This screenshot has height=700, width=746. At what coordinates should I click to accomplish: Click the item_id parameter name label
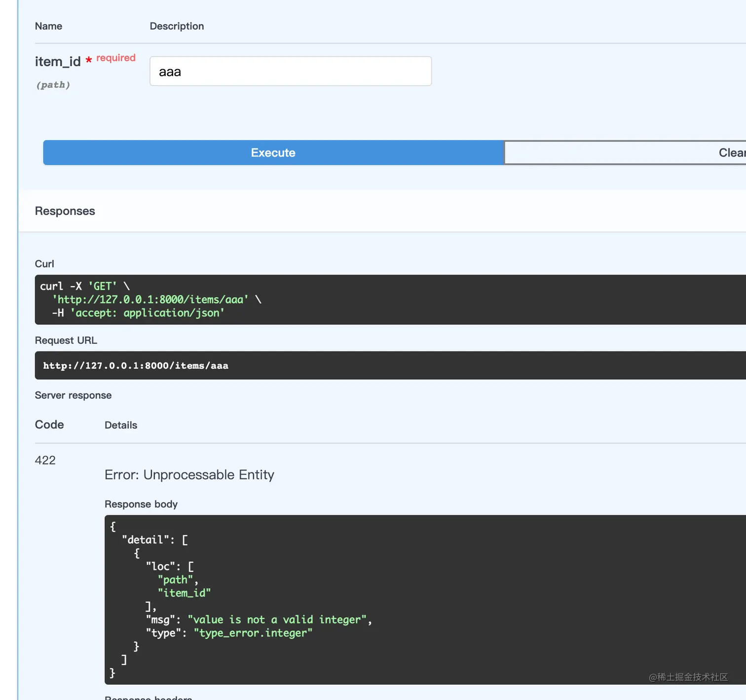tap(58, 62)
